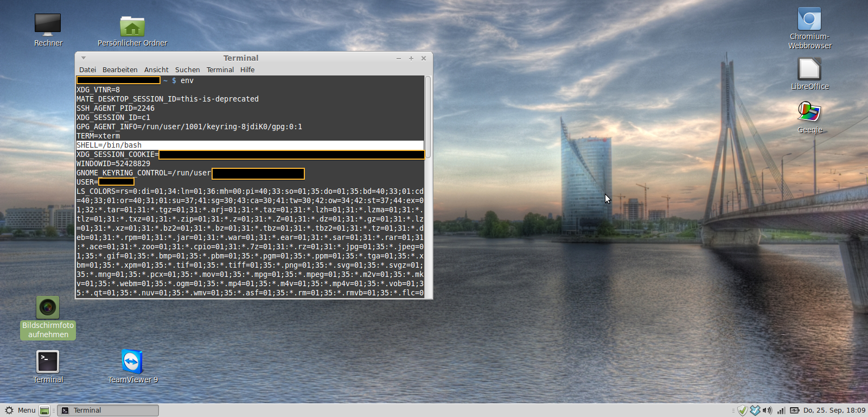Launch Chromium-Webbrowser from the desktop

[x=809, y=20]
